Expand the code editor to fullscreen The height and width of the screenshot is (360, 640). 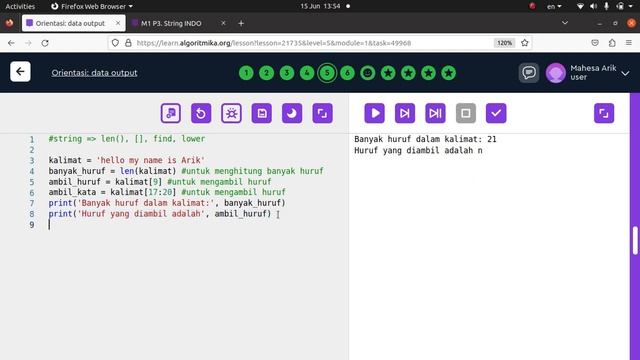[x=322, y=113]
